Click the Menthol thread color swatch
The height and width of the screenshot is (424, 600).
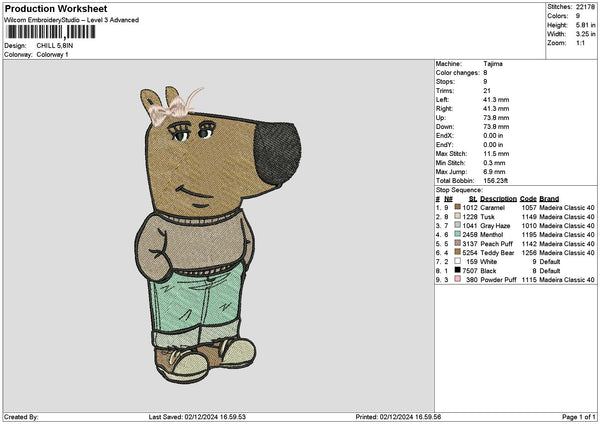(x=458, y=234)
